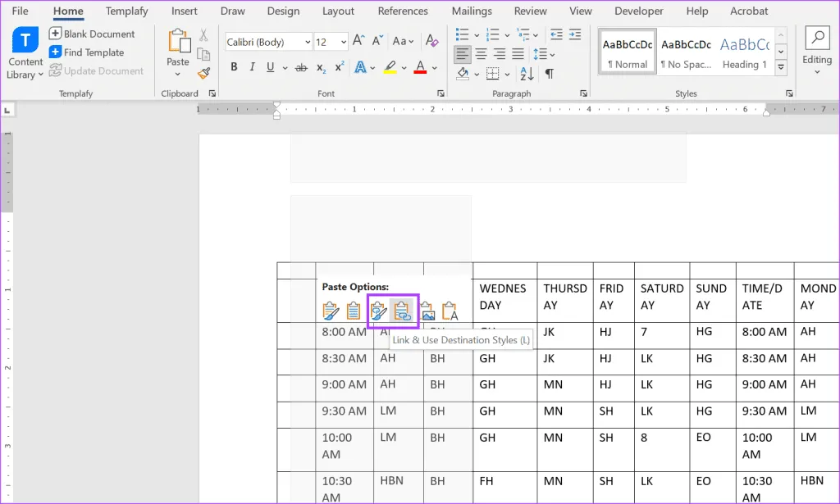Viewport: 840px width, 504px height.
Task: Expand the font size dropdown
Action: pyautogui.click(x=343, y=42)
